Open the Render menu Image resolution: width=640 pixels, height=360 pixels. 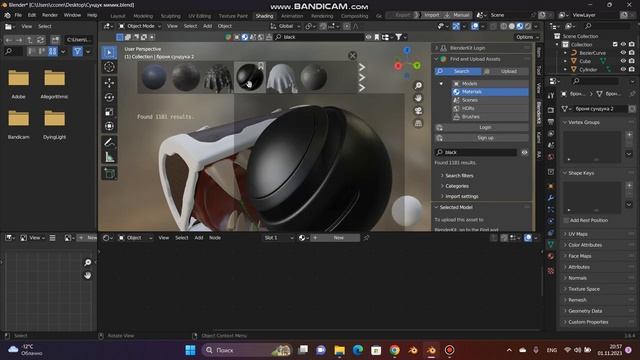click(x=50, y=15)
